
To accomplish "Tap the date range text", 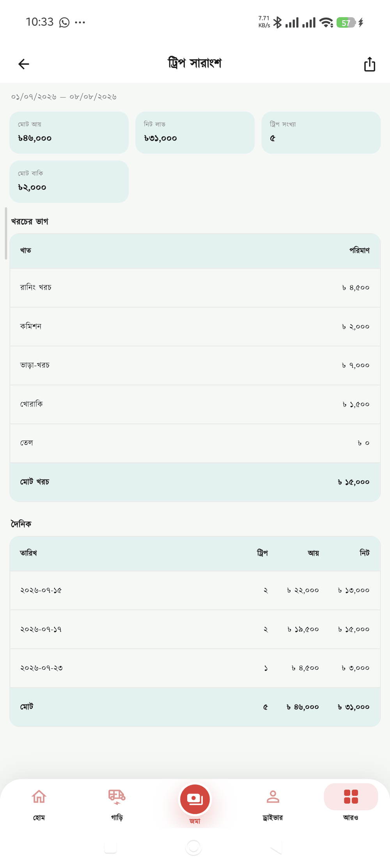I will coord(64,97).
